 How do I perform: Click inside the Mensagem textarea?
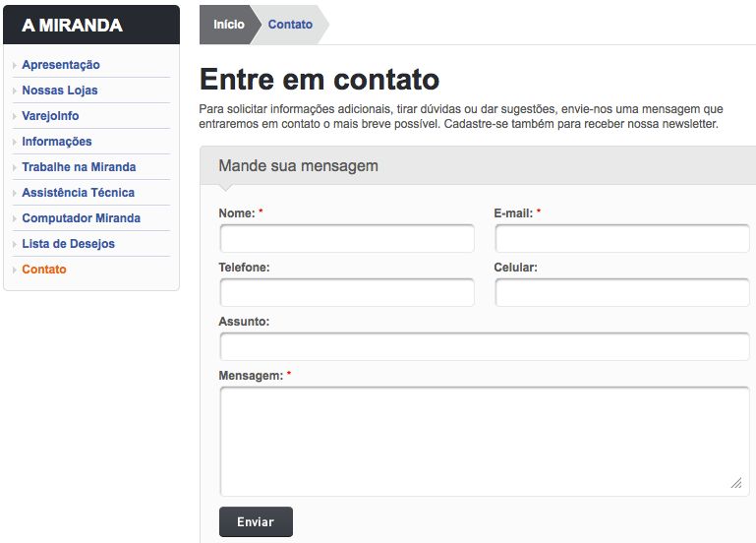(484, 441)
